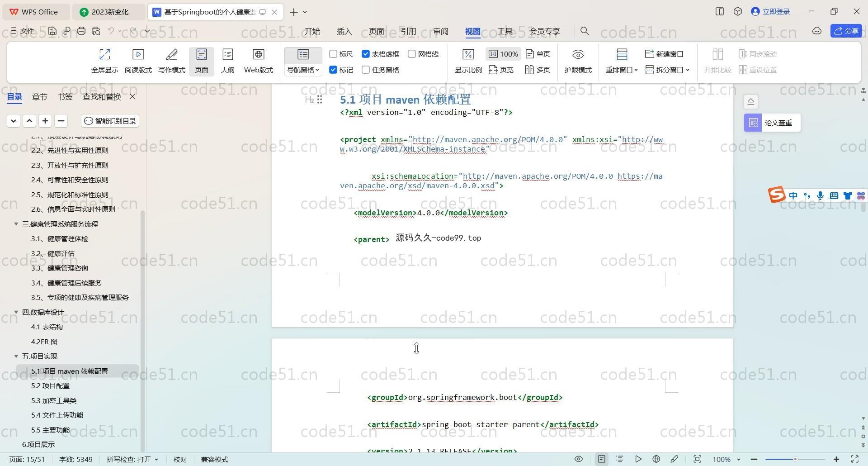Open the 引用 ribbon tab
Screen dimensions: 868x466
click(x=408, y=31)
